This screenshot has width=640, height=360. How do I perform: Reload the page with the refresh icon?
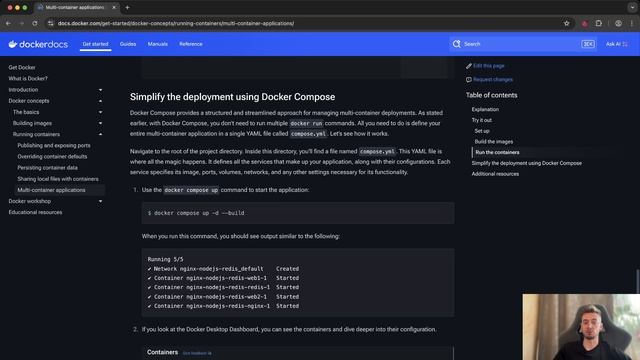click(x=35, y=24)
